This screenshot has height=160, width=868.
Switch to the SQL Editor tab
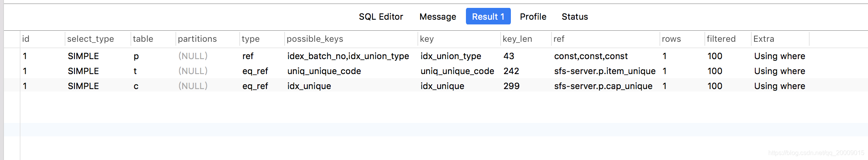381,17
